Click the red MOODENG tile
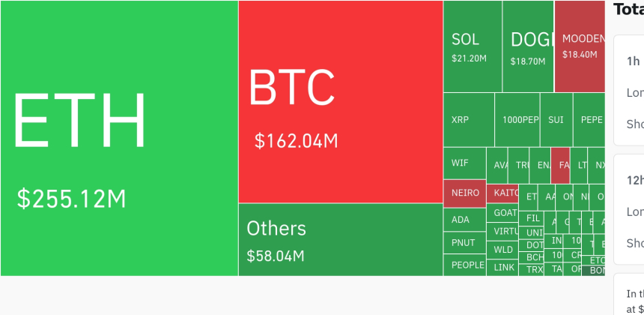The height and width of the screenshot is (315, 644). (579, 46)
